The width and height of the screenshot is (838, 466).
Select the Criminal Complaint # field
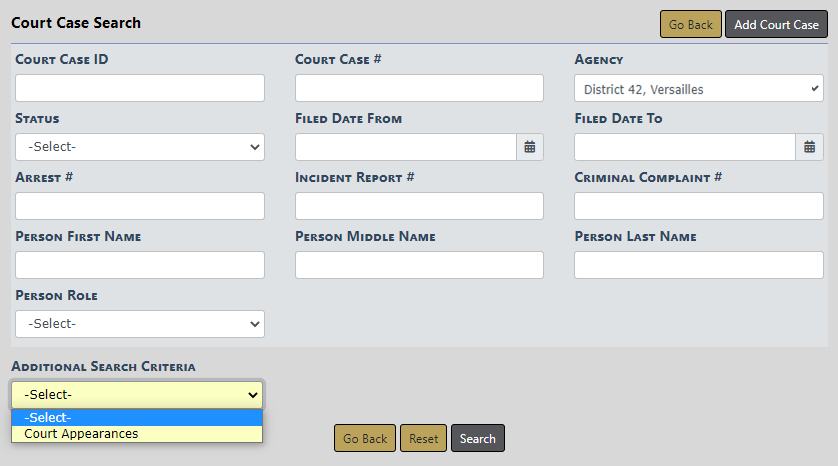[x=699, y=206]
